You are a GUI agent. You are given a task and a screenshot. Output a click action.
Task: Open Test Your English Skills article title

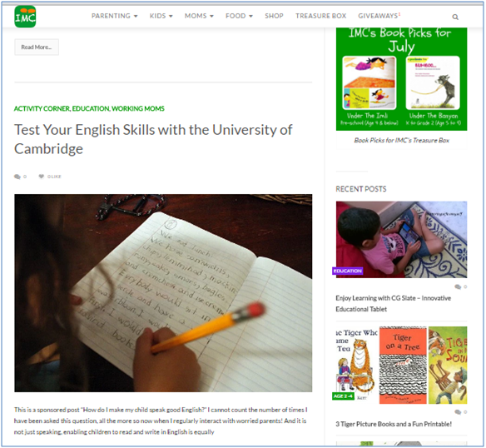pyautogui.click(x=153, y=139)
